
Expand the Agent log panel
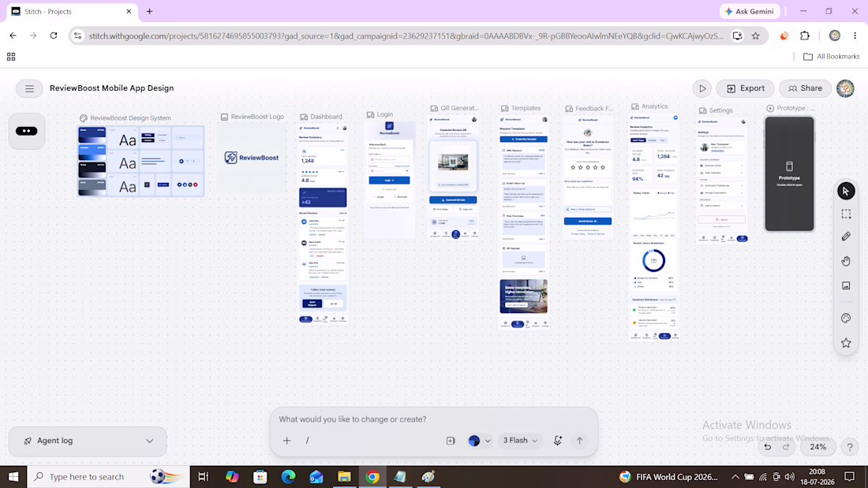coord(88,441)
